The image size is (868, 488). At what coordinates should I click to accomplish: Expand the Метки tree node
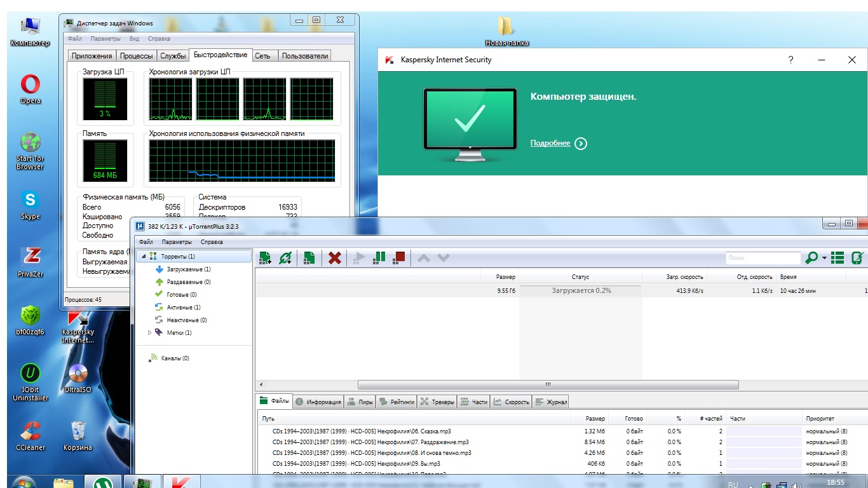pyautogui.click(x=150, y=332)
